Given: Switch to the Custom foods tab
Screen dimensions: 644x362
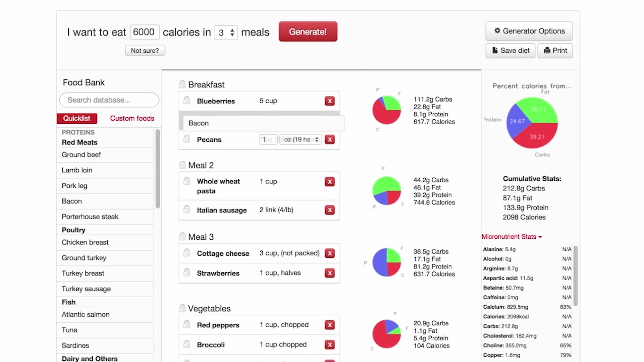Looking at the screenshot, I should (132, 118).
